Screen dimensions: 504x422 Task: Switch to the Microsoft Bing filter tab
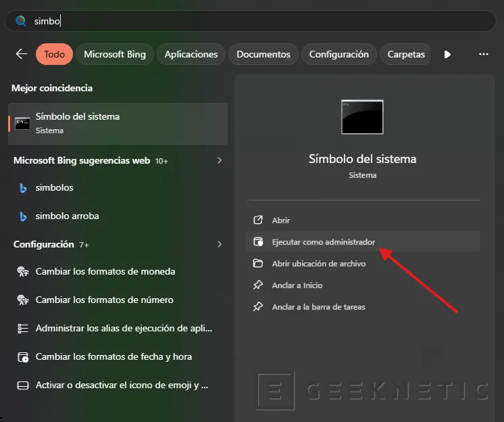tap(115, 54)
